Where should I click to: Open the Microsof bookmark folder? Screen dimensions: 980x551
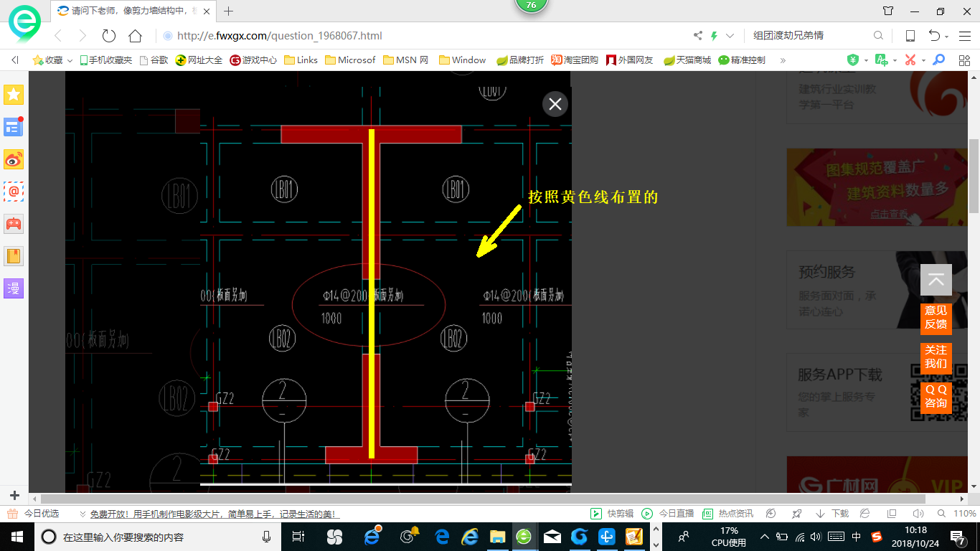[x=350, y=60]
